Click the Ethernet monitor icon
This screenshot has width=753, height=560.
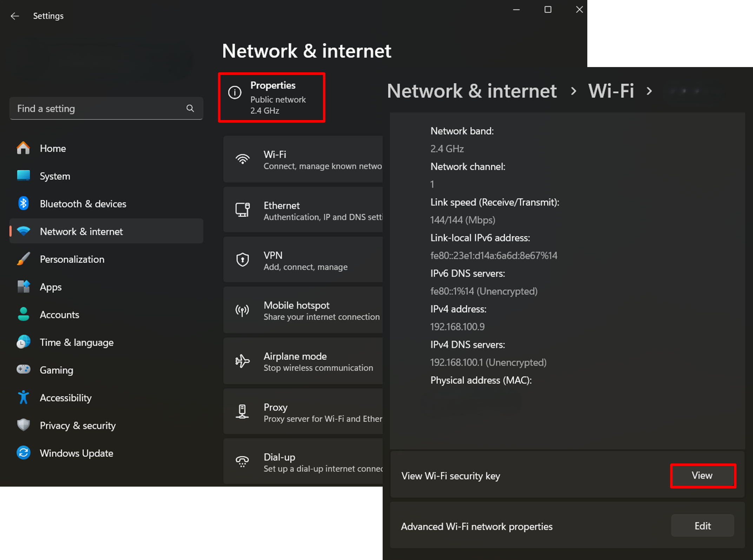(x=243, y=210)
